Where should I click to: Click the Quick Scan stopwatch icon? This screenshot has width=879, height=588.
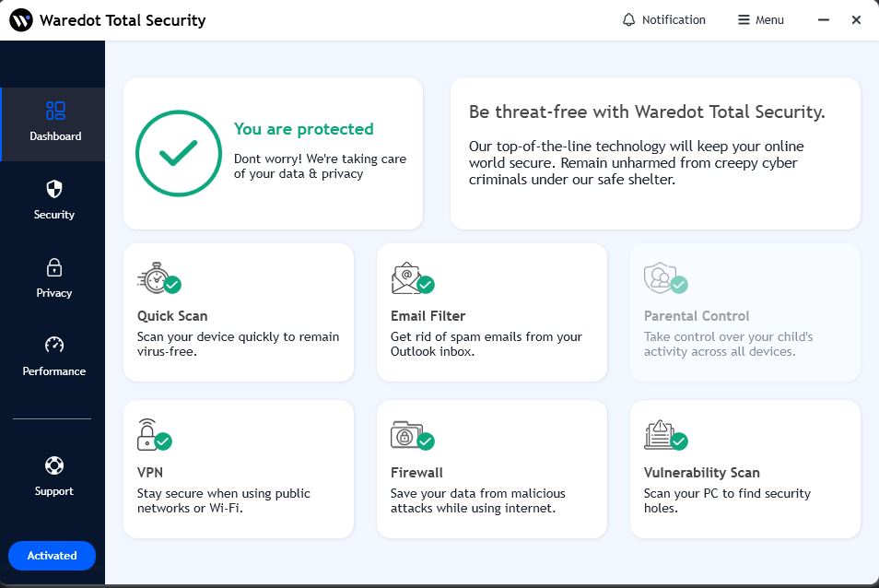point(154,277)
